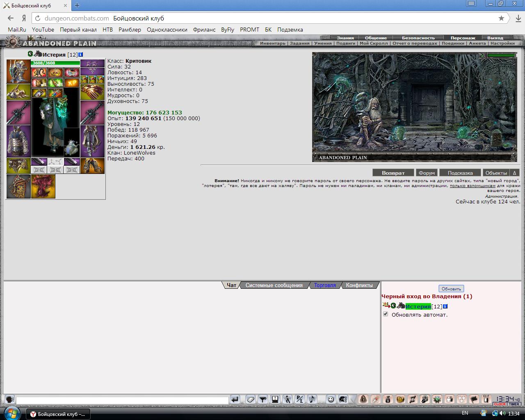Click the eraser clear-chat icon
525x420 pixels.
(x=251, y=399)
